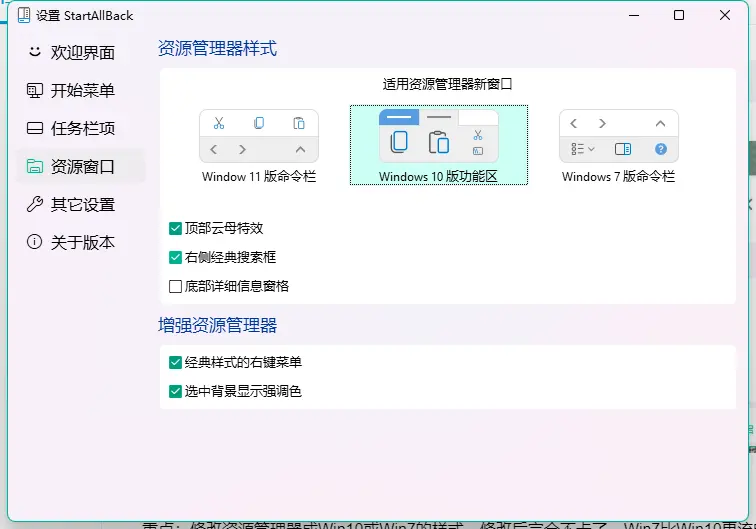Choose the Windows 10 版功能区 style thumbnail
Image resolution: width=756 pixels, height=529 pixels.
[x=439, y=136]
